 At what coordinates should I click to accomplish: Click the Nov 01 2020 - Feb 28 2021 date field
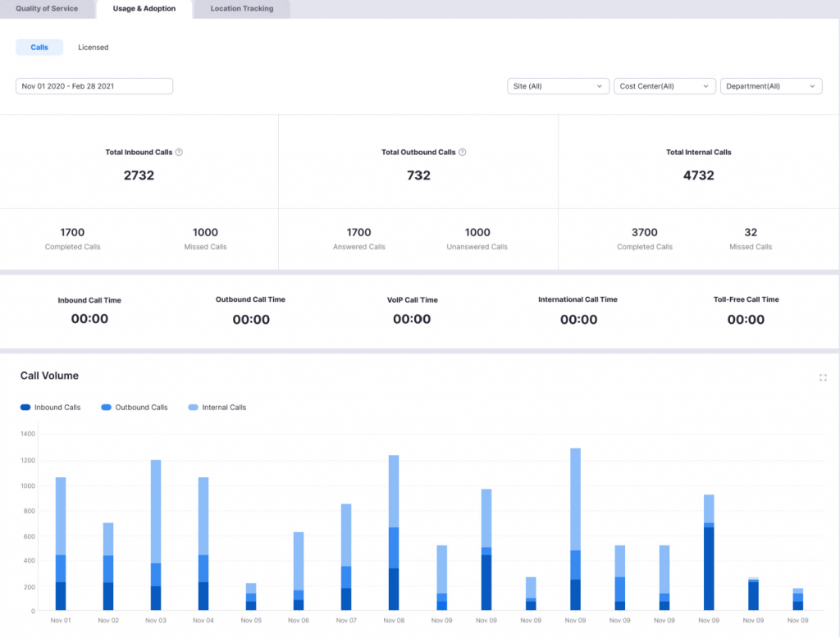93,85
